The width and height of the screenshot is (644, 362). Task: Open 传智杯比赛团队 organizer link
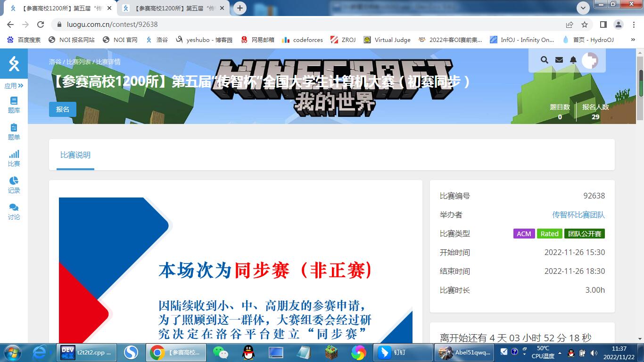pyautogui.click(x=578, y=215)
